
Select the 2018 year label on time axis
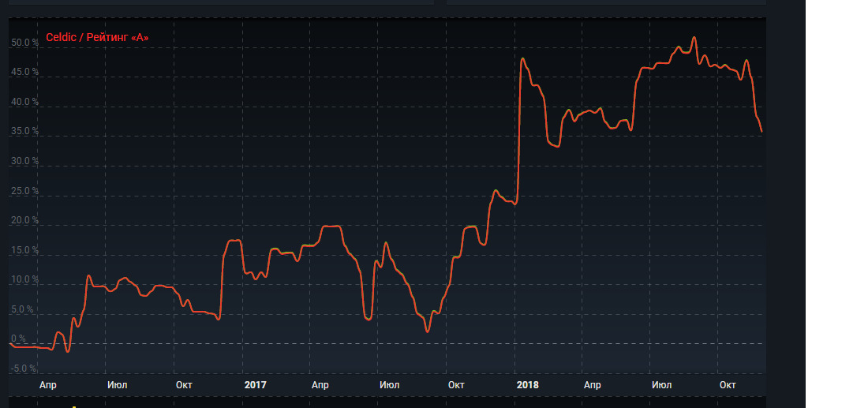point(527,385)
